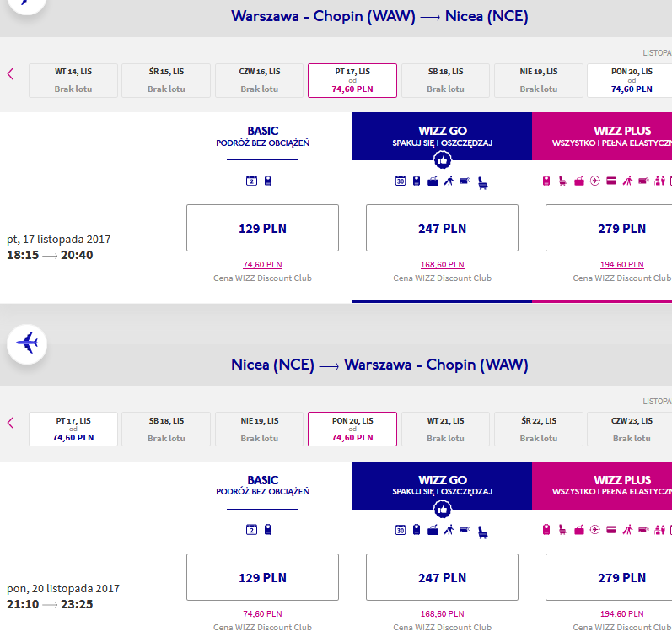Screen dimensions: 672x632
Task: Click outbound WIZZ PLUS header banner
Action: click(602, 137)
